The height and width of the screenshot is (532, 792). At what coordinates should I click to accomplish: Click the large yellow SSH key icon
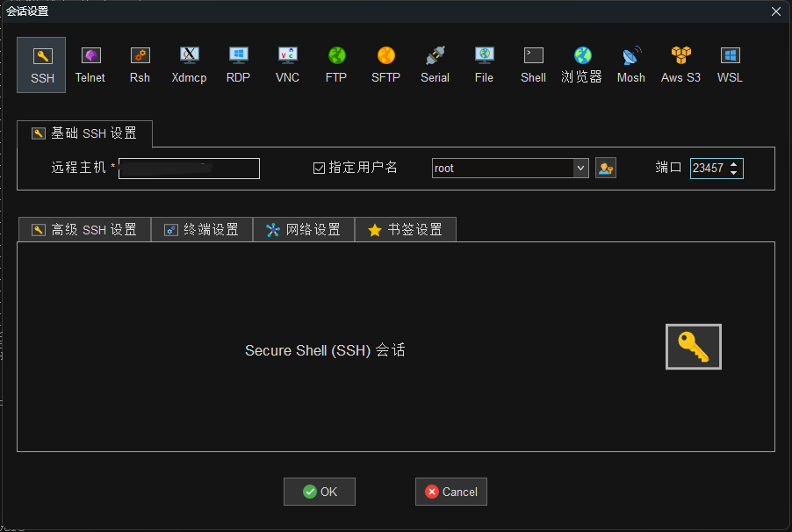[x=693, y=346]
